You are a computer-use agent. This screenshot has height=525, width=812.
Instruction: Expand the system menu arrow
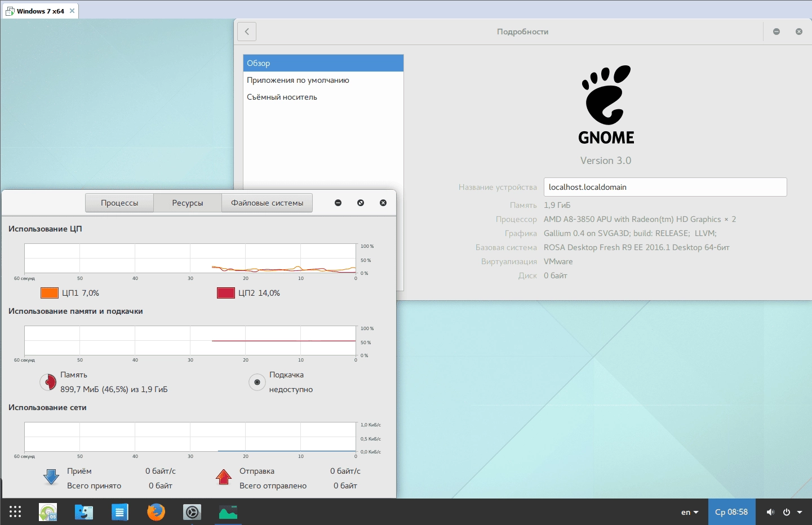click(x=800, y=512)
